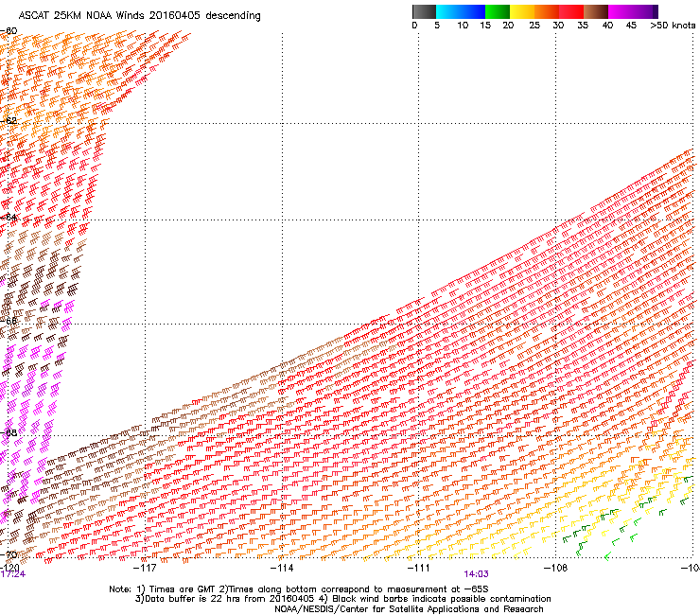Screen dimensions: 700x615
Task: Click the longitude label -108
Action: click(555, 568)
